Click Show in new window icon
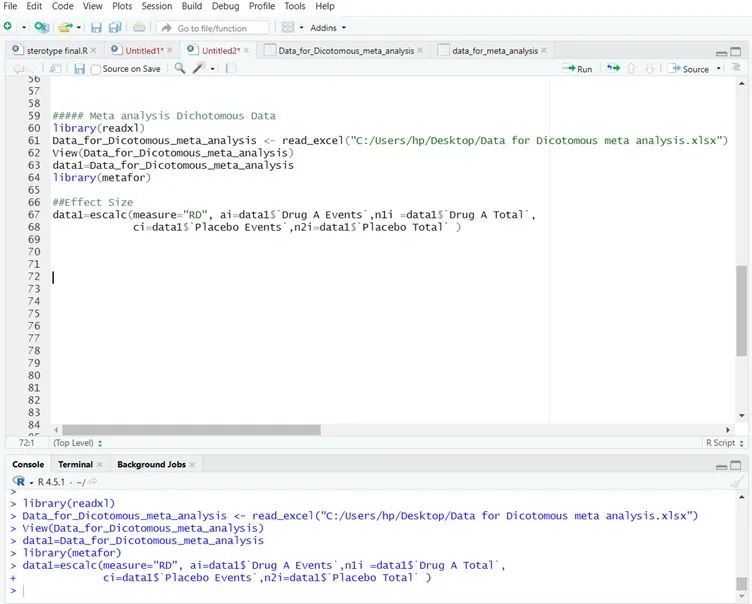Screen dimensions: 752x604 pyautogui.click(x=55, y=69)
